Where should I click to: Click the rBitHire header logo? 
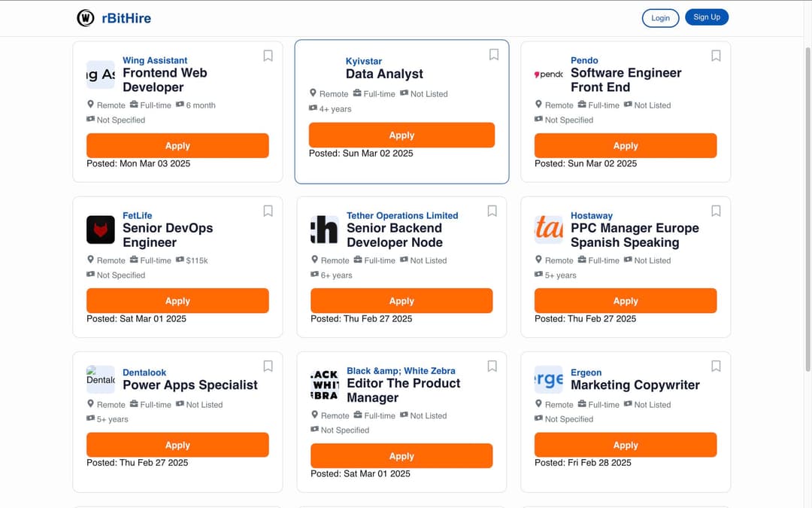pyautogui.click(x=113, y=17)
